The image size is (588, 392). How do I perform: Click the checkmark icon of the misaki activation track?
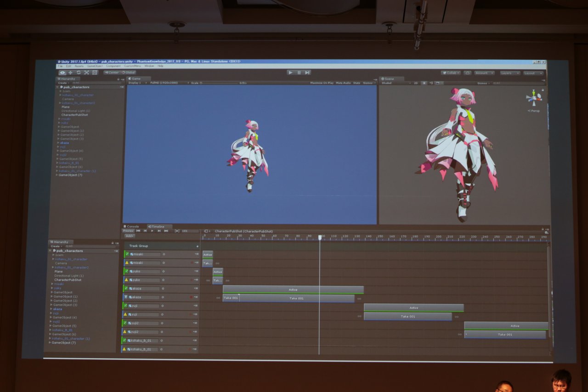127,254
